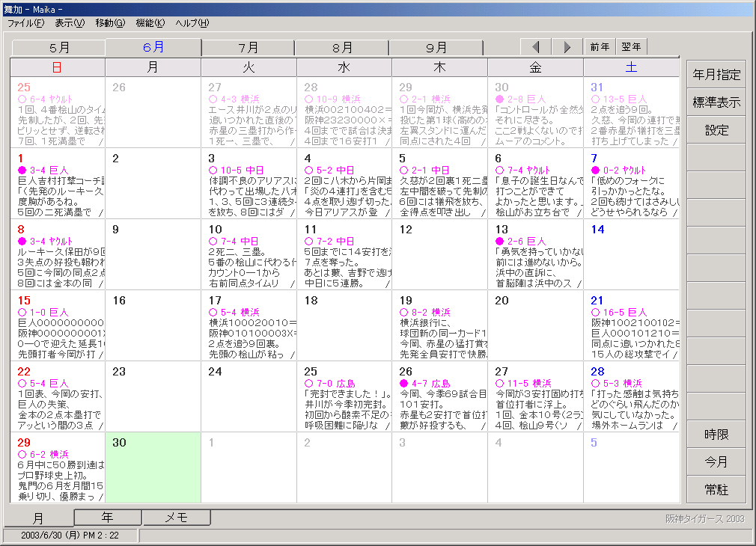The width and height of the screenshot is (756, 546).
Task: Select the highlighted June 30 calendar cell
Action: click(x=153, y=467)
